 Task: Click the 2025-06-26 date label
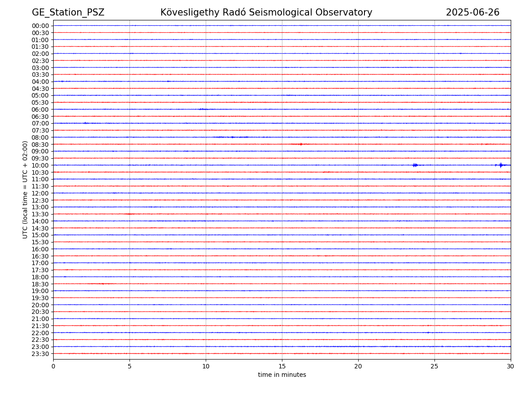473,12
